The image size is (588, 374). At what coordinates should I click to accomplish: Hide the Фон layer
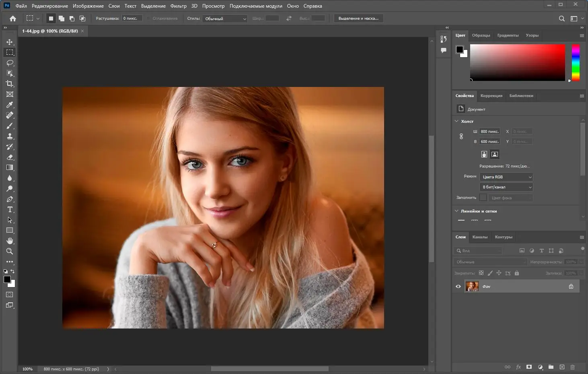[458, 286]
